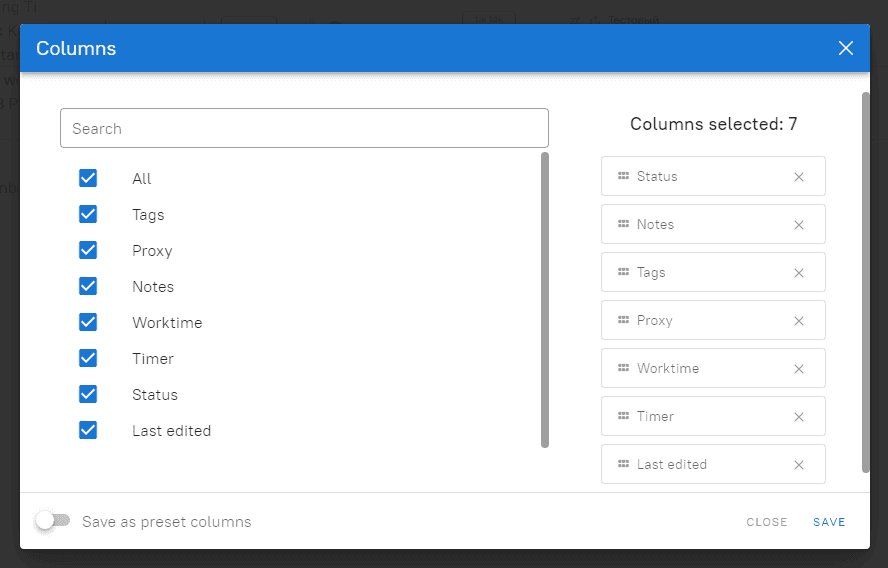888x568 pixels.
Task: Disable the Proxy column checkbox
Action: click(88, 250)
